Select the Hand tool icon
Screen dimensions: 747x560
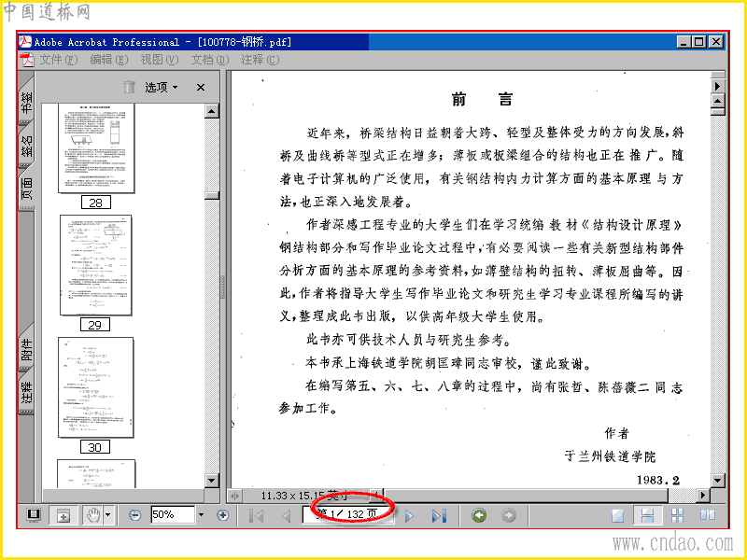93,515
